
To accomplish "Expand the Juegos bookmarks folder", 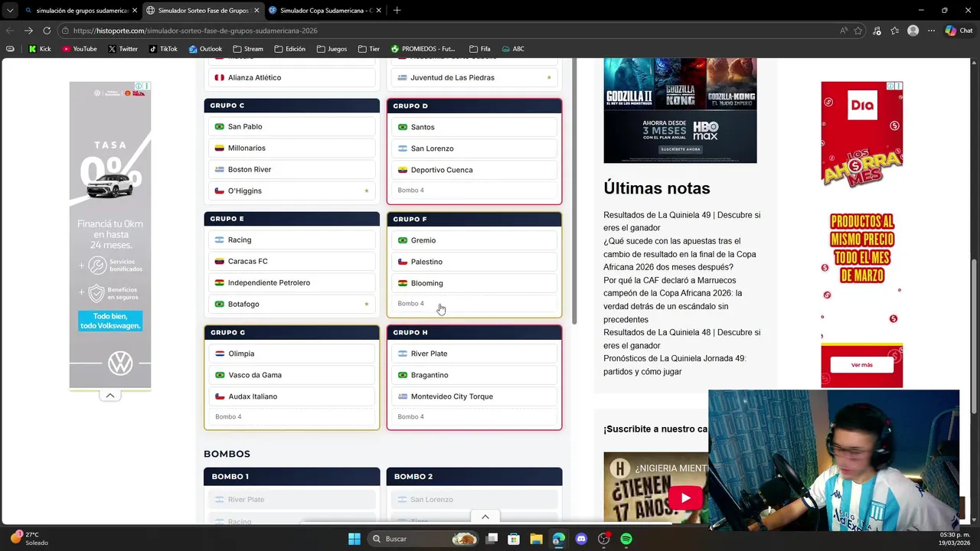I will [332, 49].
